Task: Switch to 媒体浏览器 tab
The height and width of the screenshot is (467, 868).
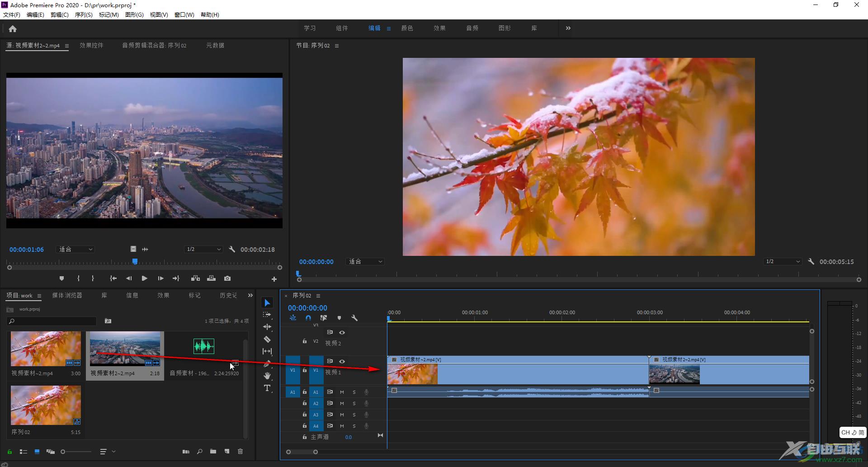Action: point(67,295)
